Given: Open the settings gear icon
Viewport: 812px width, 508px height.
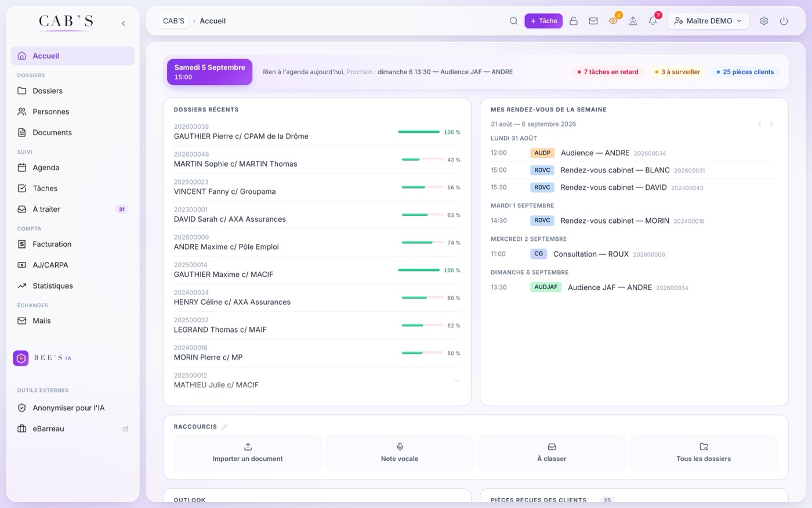Looking at the screenshot, I should [764, 21].
